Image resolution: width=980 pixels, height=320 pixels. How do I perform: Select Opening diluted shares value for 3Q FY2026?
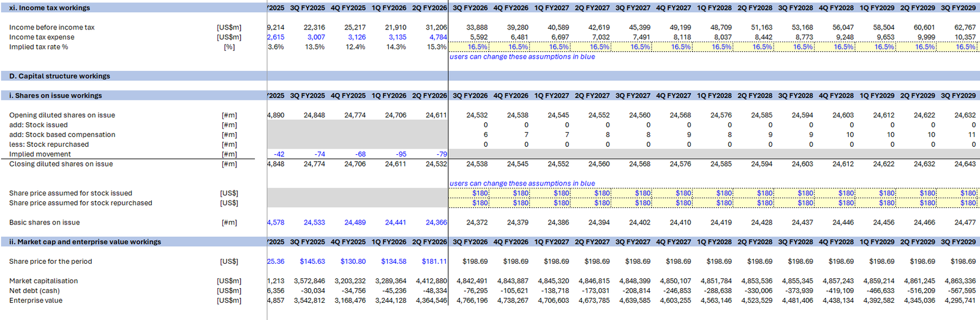(x=477, y=115)
